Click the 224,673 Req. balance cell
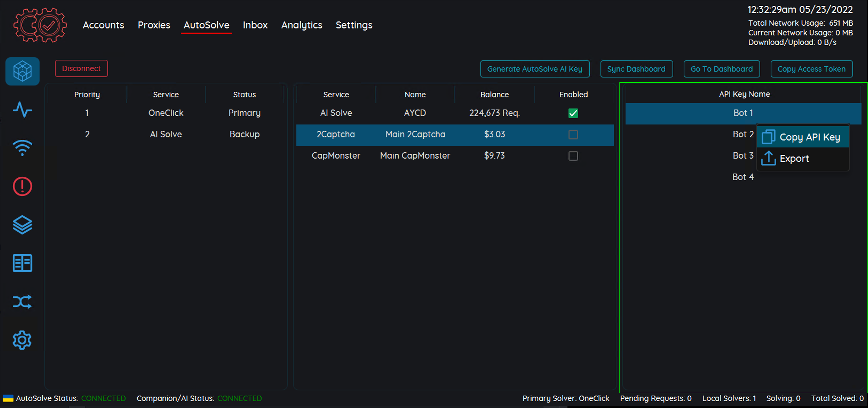 494,113
